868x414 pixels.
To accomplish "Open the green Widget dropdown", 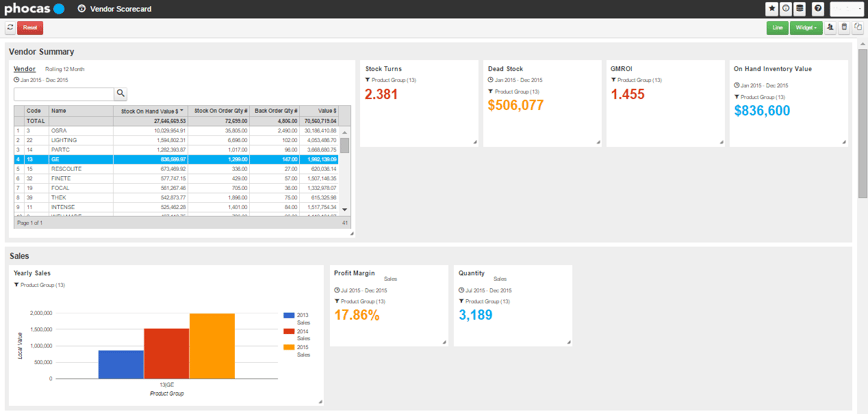I will [x=806, y=28].
